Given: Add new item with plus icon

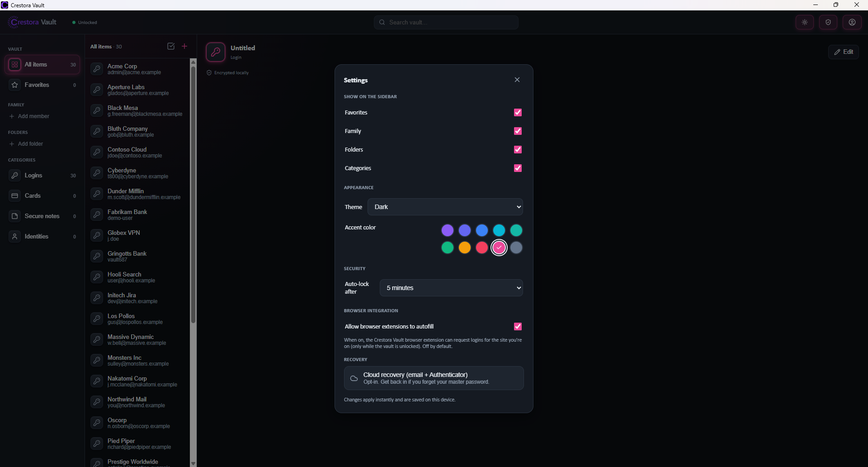Looking at the screenshot, I should pyautogui.click(x=184, y=46).
